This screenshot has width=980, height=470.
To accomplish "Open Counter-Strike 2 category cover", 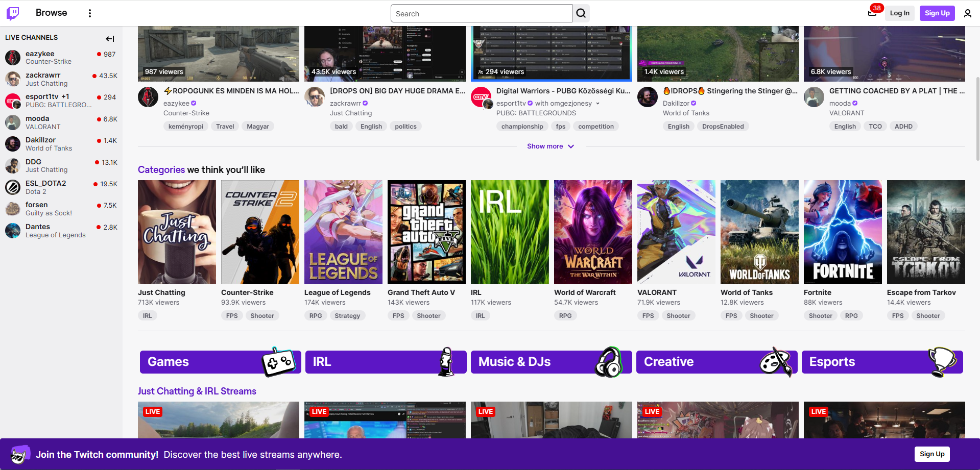I will 260,232.
